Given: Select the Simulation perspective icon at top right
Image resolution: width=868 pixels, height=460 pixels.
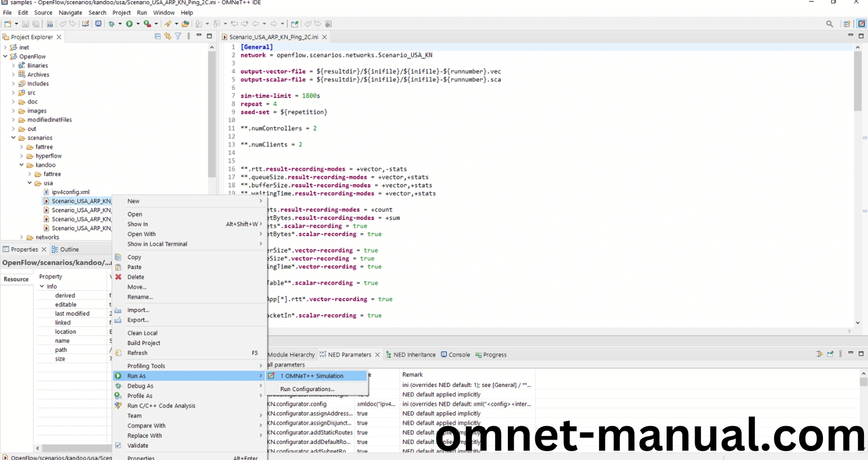Looking at the screenshot, I should (861, 24).
